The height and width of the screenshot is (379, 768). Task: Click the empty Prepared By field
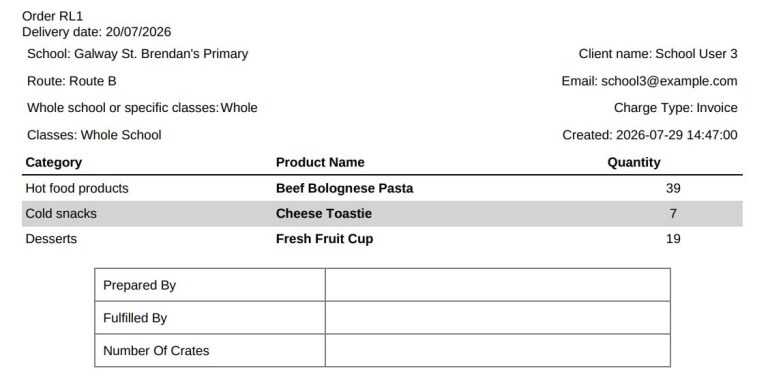498,285
